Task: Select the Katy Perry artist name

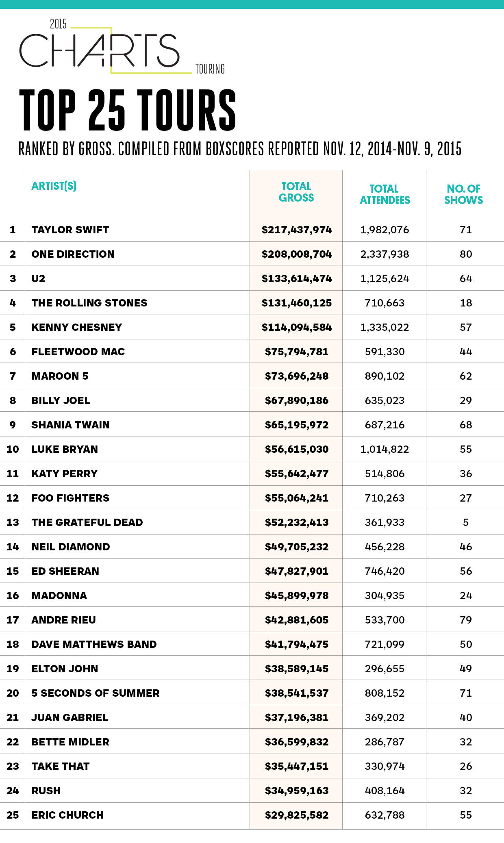Action: (65, 474)
